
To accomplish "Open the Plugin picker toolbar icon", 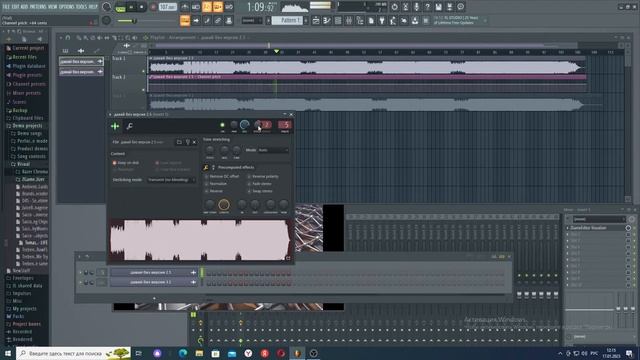I will click(x=382, y=20).
